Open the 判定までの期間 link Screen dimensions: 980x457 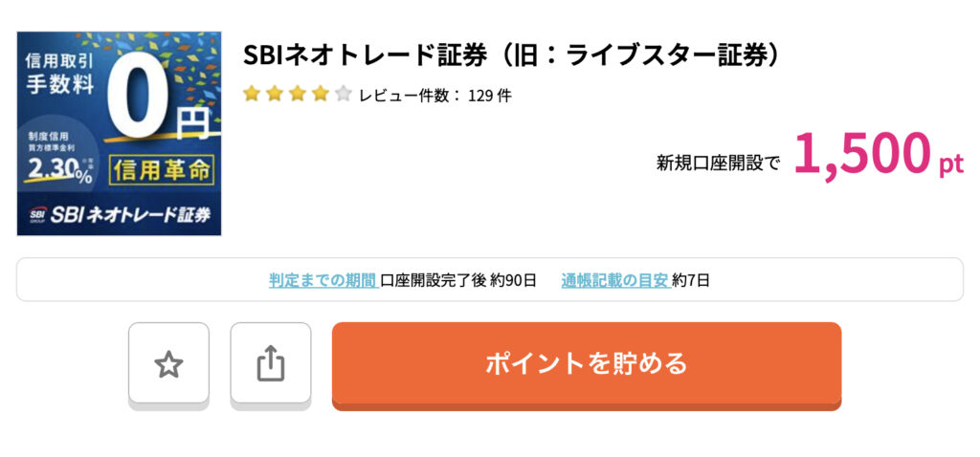(323, 280)
